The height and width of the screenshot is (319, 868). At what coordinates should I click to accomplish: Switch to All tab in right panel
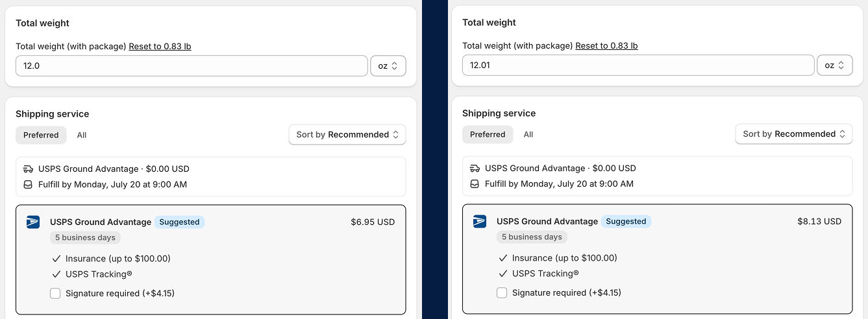pos(528,134)
